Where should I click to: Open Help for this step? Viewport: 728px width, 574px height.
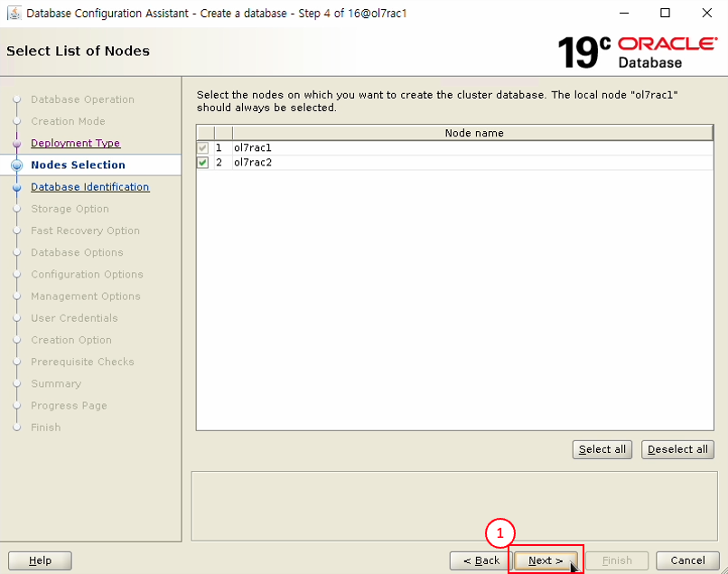click(40, 560)
